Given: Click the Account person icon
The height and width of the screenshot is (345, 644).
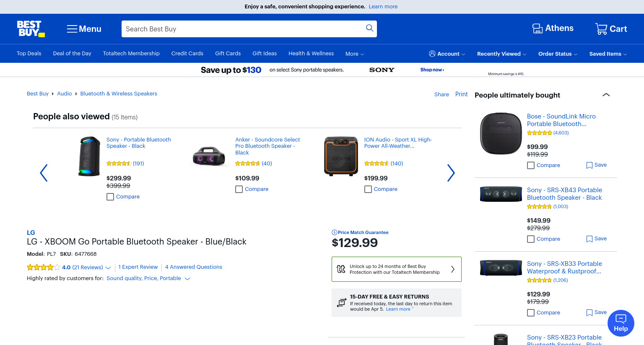Looking at the screenshot, I should (432, 54).
